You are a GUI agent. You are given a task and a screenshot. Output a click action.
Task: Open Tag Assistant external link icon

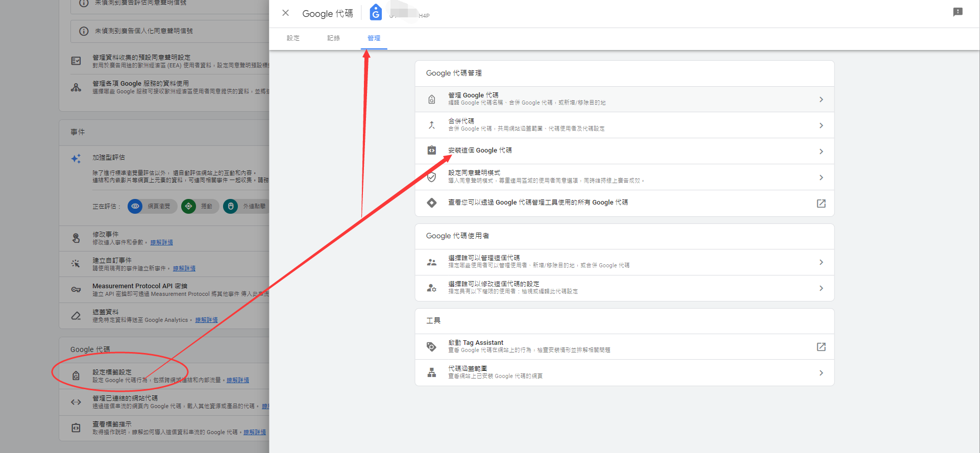(821, 347)
